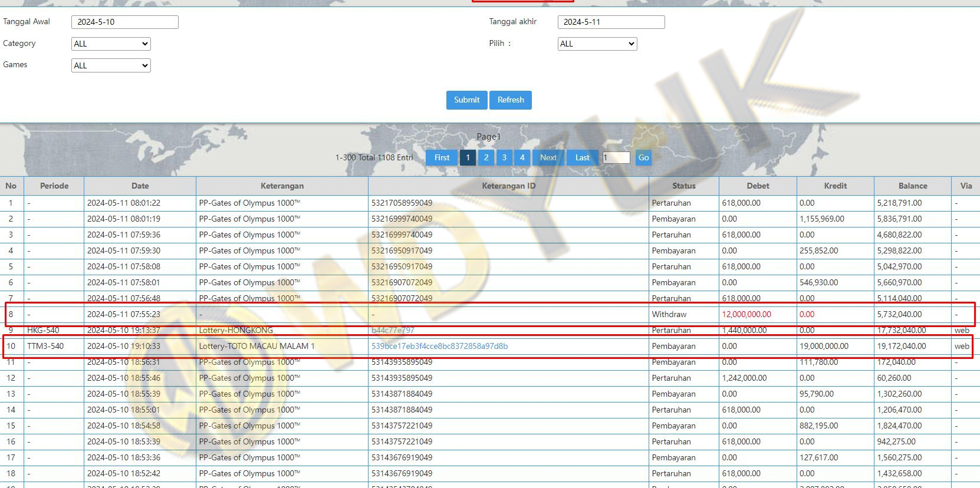Click the Date column header
Viewport: 980px width, 488px height.
[x=140, y=186]
